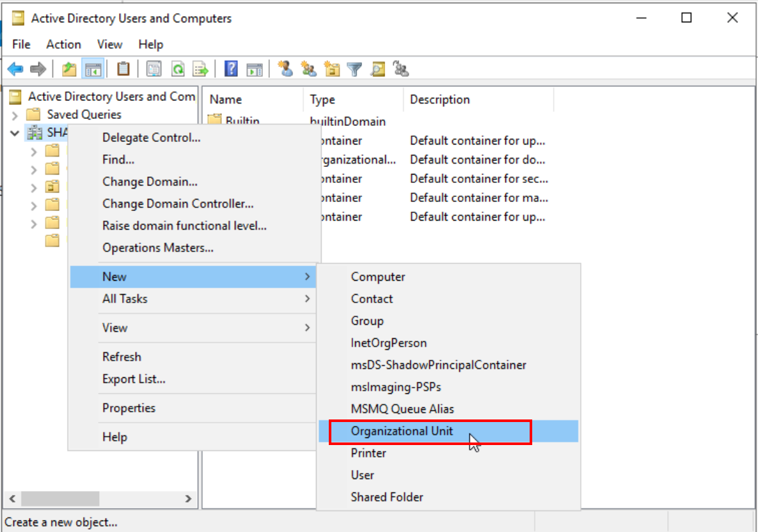The width and height of the screenshot is (758, 532).
Task: Click the Export List toolbar icon
Action: coord(201,69)
